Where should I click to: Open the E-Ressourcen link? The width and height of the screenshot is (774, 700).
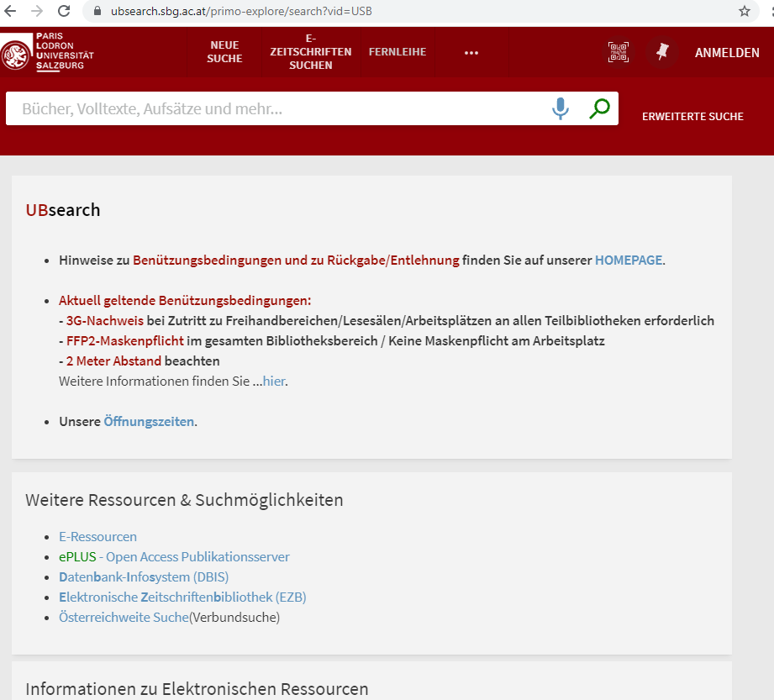point(97,537)
